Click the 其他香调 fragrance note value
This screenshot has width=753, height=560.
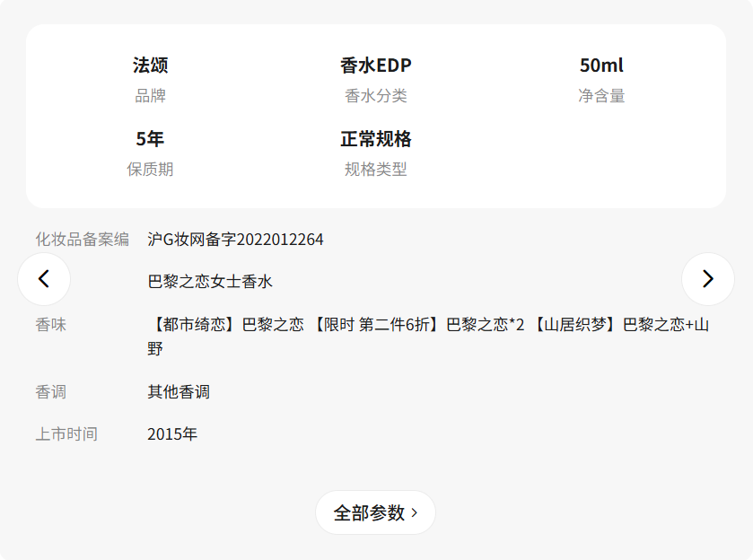(x=179, y=392)
